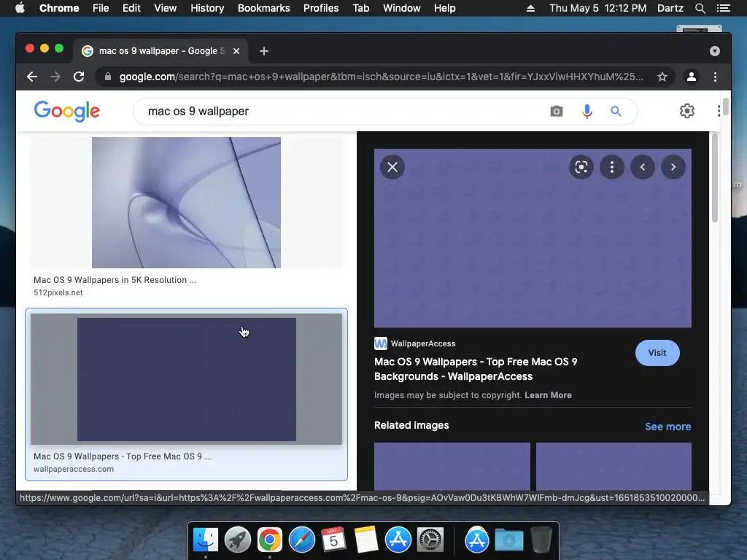Click the Visit button
This screenshot has width=747, height=560.
coord(657,353)
